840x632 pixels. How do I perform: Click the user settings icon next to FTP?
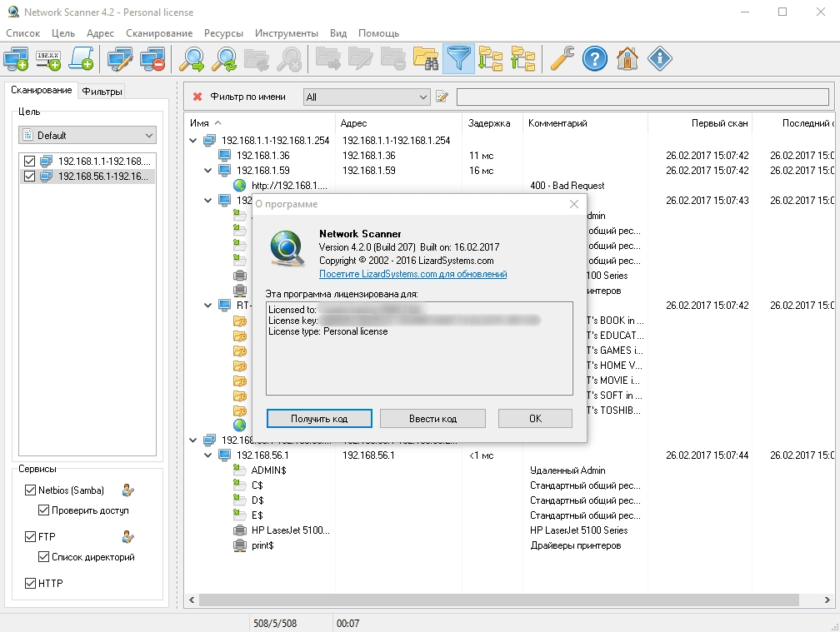pyautogui.click(x=128, y=536)
